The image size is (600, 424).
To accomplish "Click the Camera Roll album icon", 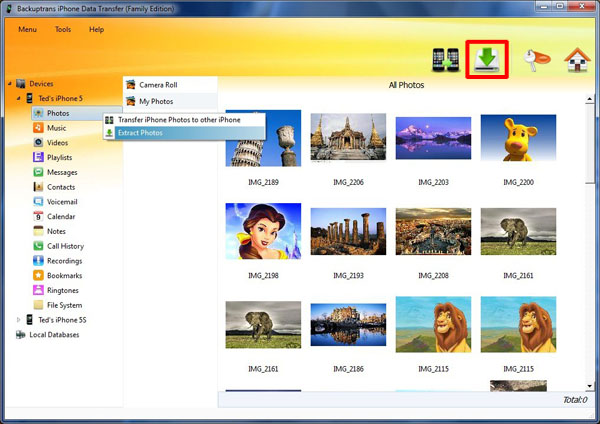I will [x=131, y=85].
